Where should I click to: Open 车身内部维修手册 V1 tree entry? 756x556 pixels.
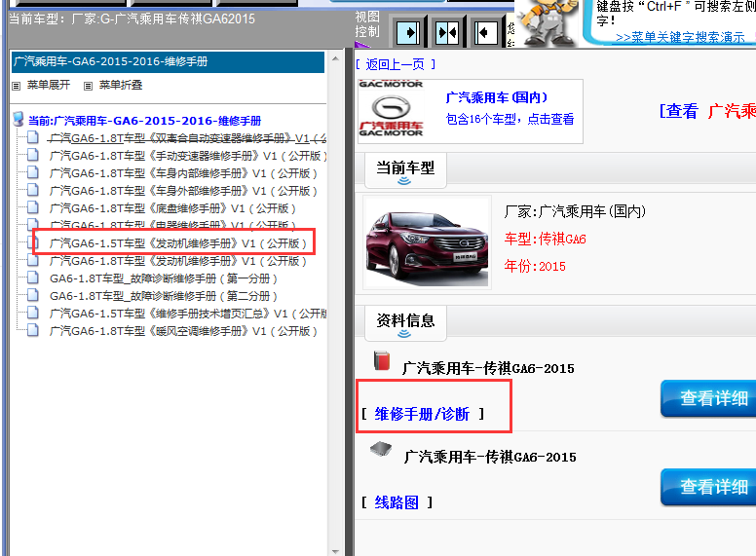coord(183,173)
